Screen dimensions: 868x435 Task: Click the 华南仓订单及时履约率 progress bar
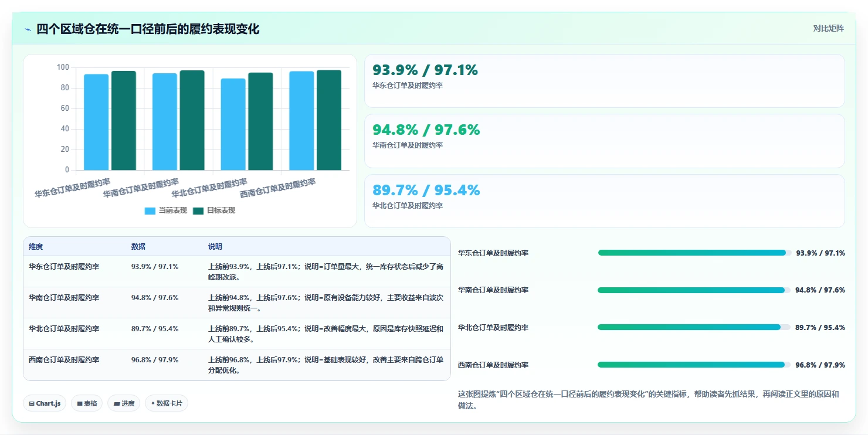click(x=695, y=290)
